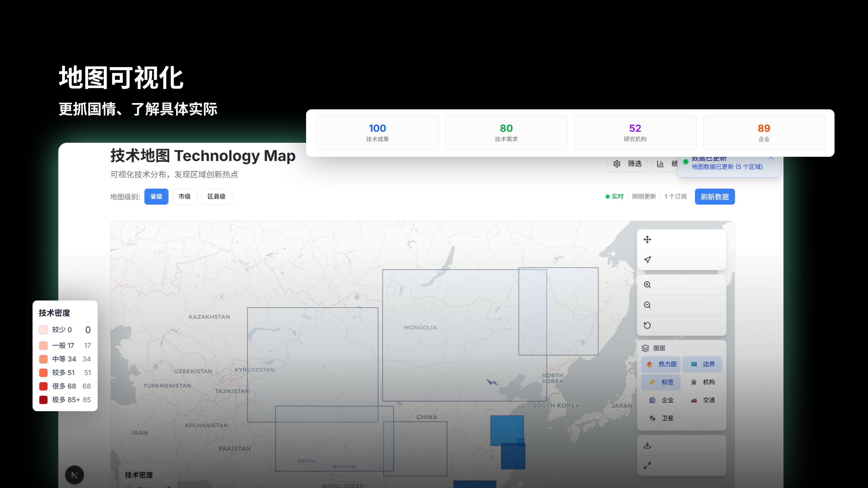Viewport: 868px width, 488px height.
Task: Click the 1 个订阅 subscription text
Action: pos(676,197)
